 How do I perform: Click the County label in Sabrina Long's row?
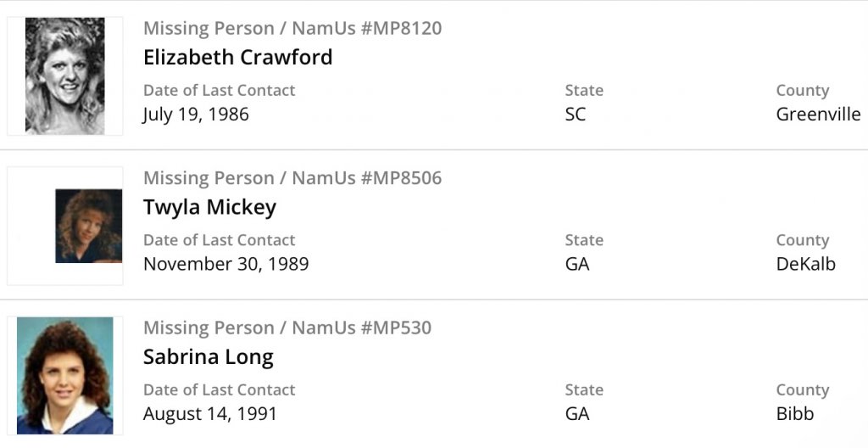[x=802, y=390]
